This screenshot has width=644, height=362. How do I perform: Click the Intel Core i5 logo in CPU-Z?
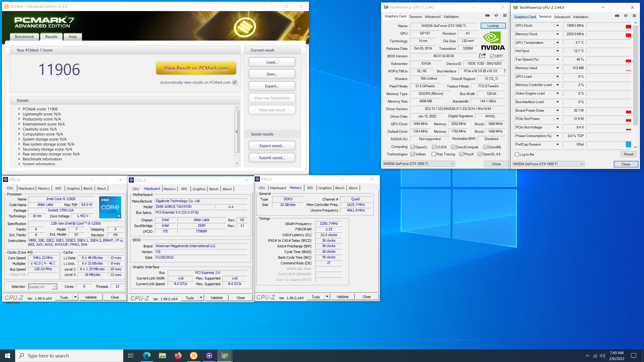[x=110, y=207]
